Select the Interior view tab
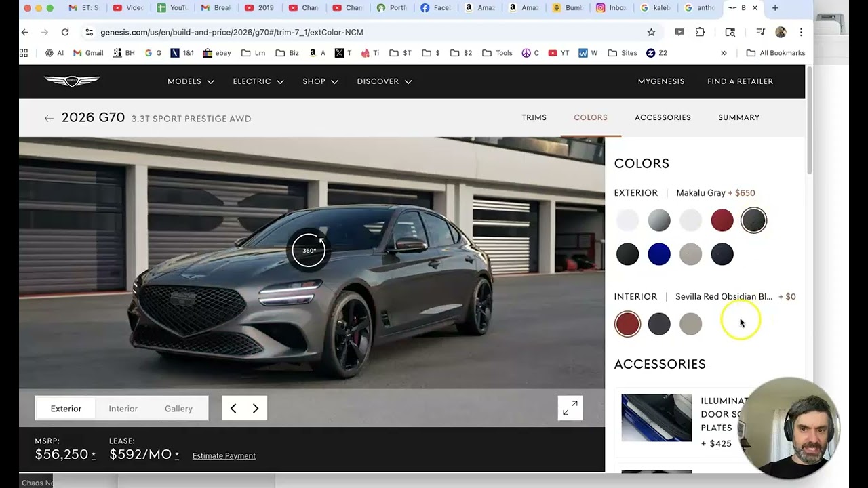This screenshot has height=488, width=868. click(123, 409)
